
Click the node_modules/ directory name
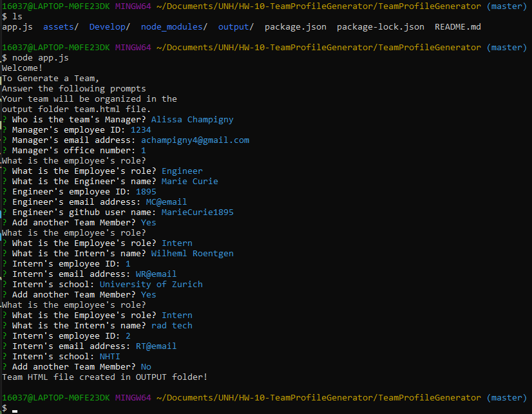click(x=173, y=26)
